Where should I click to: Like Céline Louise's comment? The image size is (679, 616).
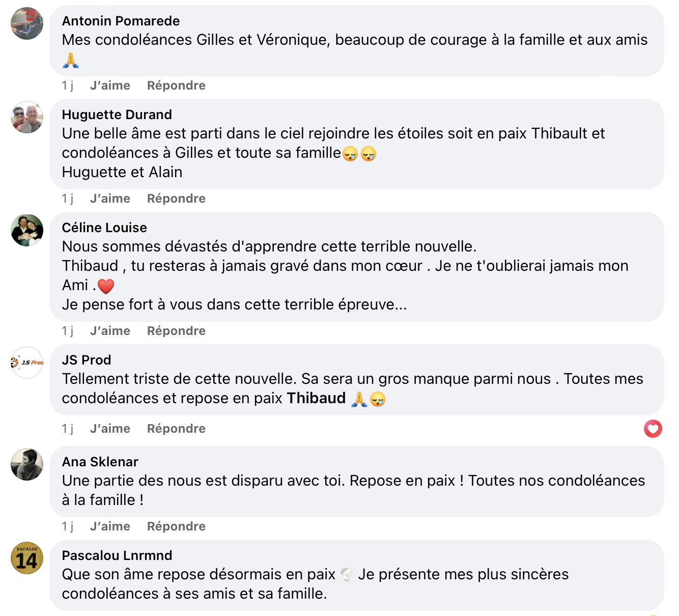pos(110,331)
